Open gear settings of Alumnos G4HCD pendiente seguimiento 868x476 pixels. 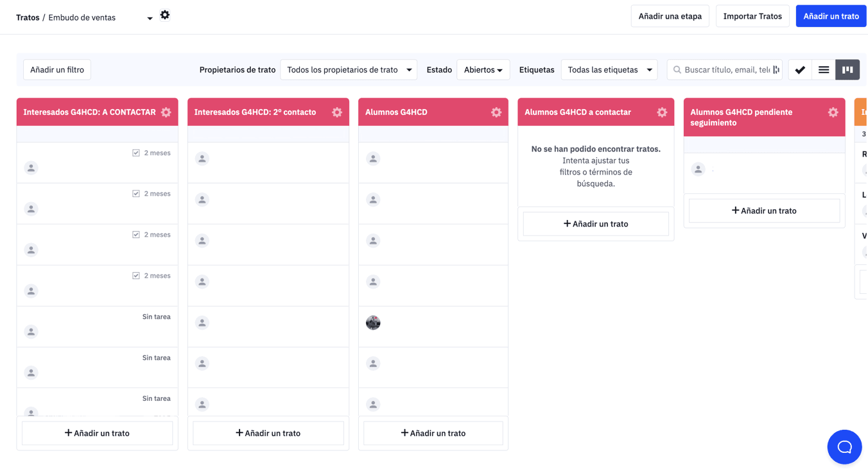833,112
